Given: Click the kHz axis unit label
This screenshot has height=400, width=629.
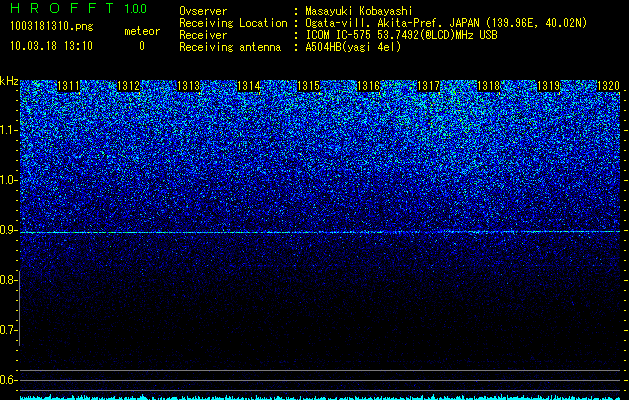Looking at the screenshot, I should (9, 81).
